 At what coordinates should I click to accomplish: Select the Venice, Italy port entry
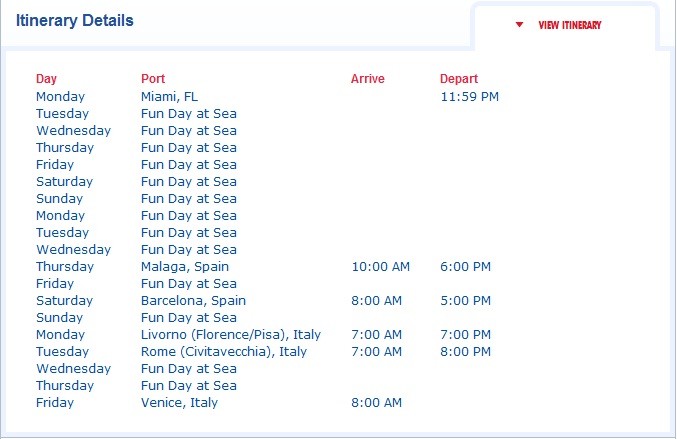point(179,403)
